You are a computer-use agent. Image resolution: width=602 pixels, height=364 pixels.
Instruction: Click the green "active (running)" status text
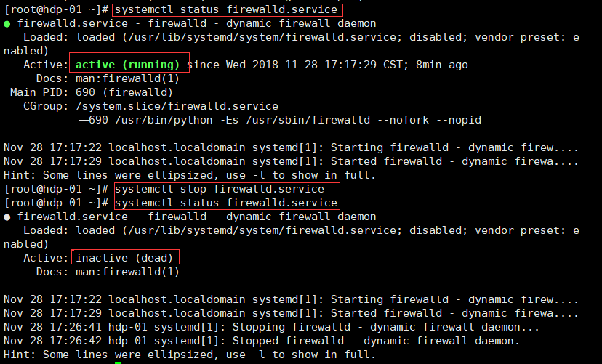[127, 65]
